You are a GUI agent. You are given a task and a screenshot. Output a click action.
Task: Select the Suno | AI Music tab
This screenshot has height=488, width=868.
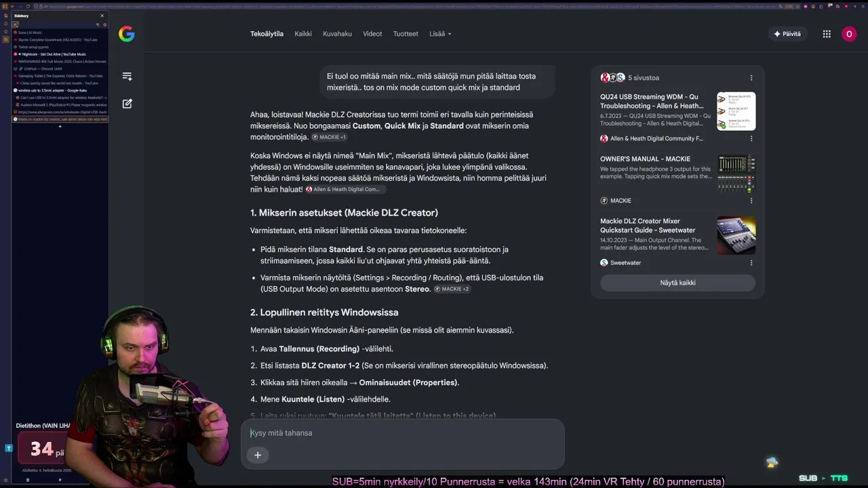[x=60, y=33]
